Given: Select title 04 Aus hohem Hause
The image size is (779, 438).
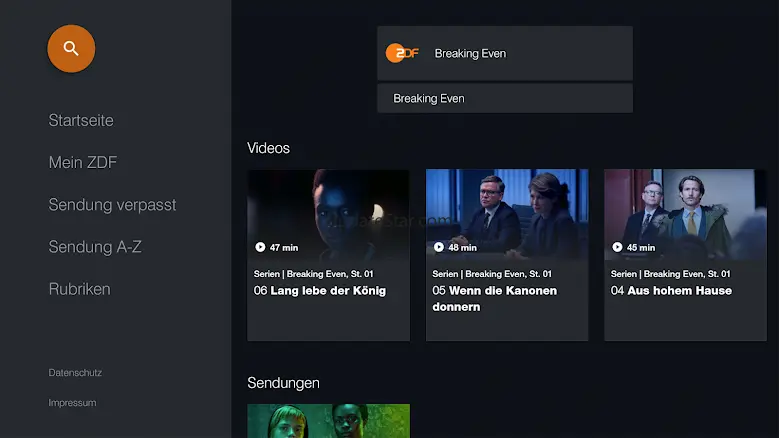Looking at the screenshot, I should pyautogui.click(x=671, y=291).
